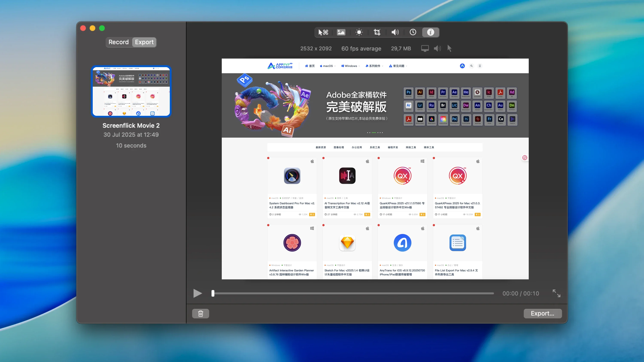Viewport: 644px width, 362px height.
Task: Click the 00:00 / 00:10 time display
Action: (521, 293)
